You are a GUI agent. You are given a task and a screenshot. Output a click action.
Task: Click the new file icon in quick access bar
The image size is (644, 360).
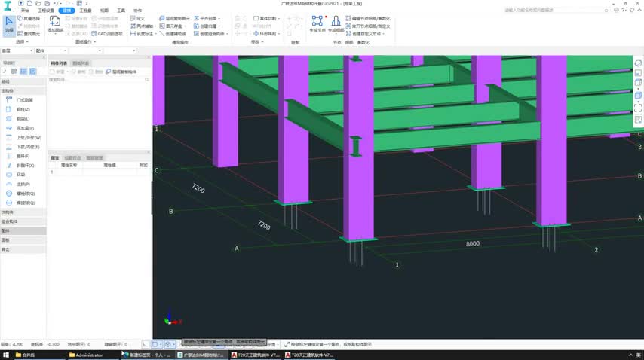pyautogui.click(x=29, y=3)
